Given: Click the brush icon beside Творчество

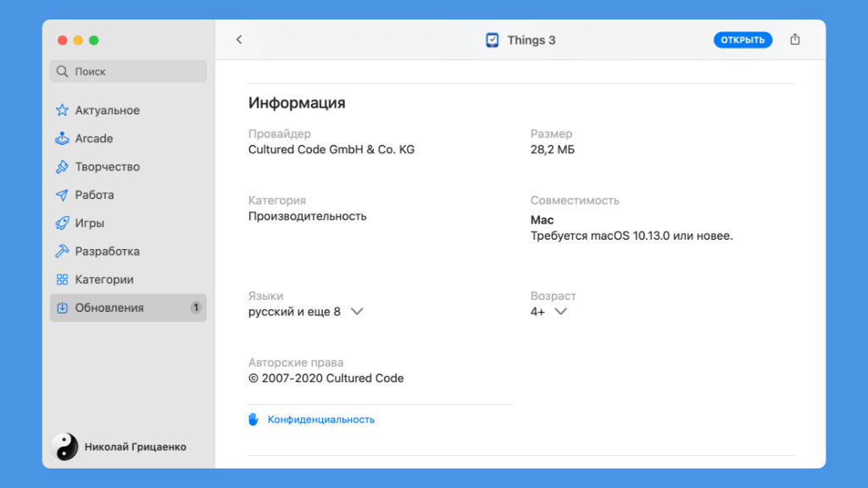Looking at the screenshot, I should coord(62,167).
